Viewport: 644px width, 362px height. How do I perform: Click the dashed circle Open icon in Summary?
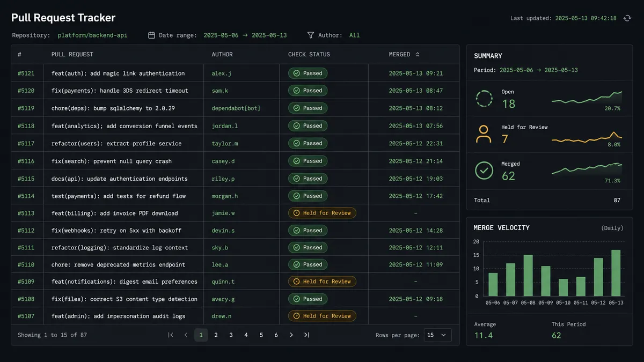point(484,99)
